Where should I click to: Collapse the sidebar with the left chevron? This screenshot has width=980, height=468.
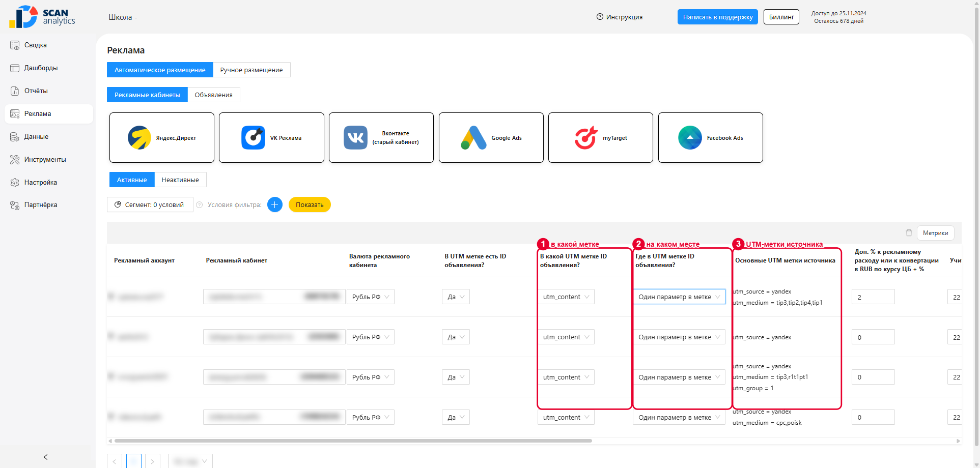[x=46, y=457]
